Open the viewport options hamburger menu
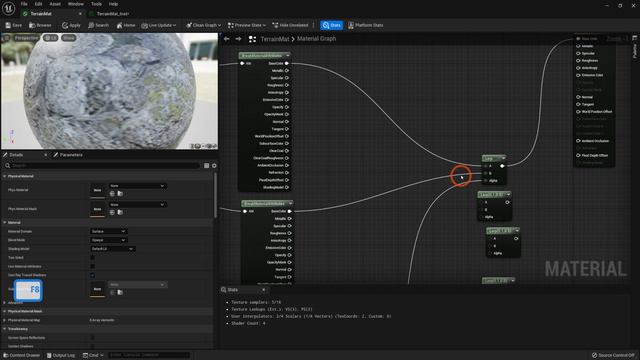The width and height of the screenshot is (640, 360). pos(7,38)
